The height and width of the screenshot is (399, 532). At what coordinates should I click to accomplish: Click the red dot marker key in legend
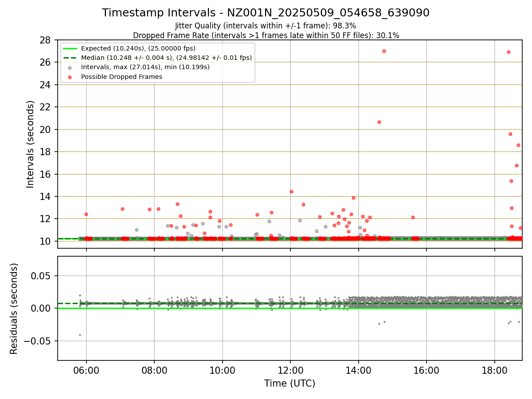tap(70, 77)
